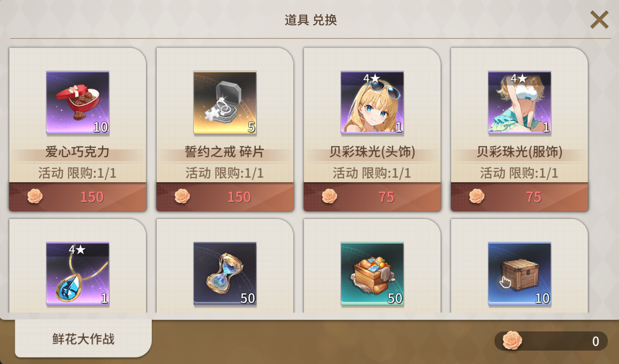Click the 爱心巧克力 item name label
Viewport: 619px width, 364px height.
(78, 152)
